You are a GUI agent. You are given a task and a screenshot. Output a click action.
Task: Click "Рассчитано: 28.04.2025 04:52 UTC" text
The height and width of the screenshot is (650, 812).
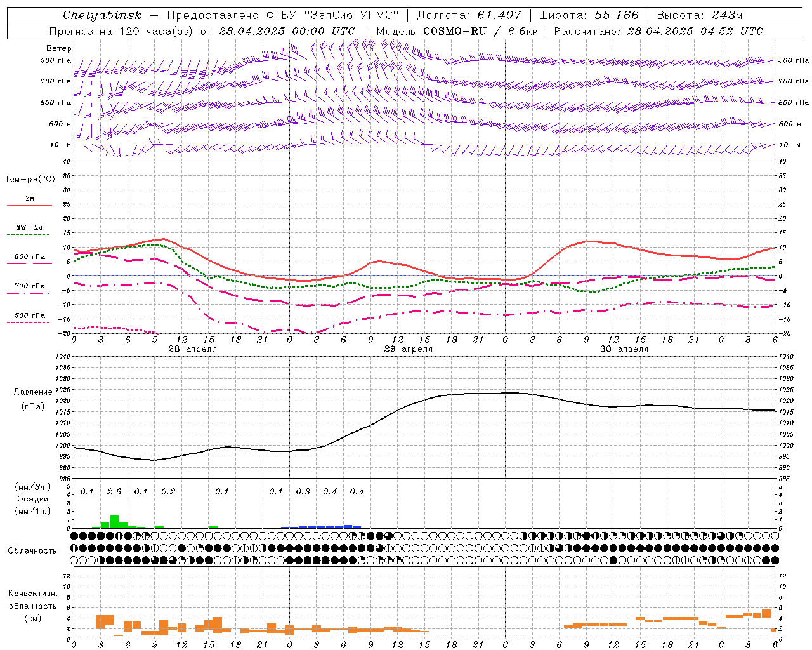tap(658, 31)
